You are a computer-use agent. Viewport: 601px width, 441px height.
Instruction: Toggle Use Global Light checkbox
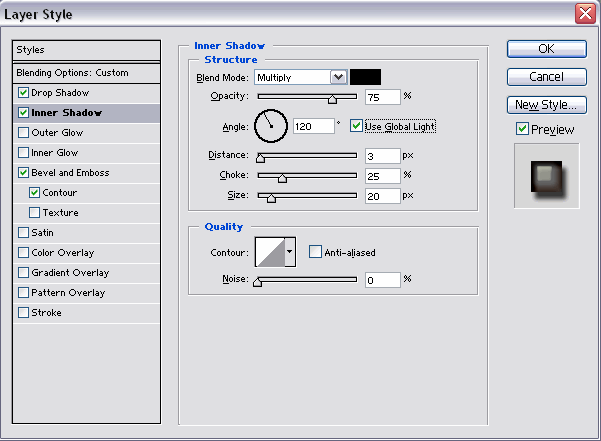pyautogui.click(x=356, y=126)
